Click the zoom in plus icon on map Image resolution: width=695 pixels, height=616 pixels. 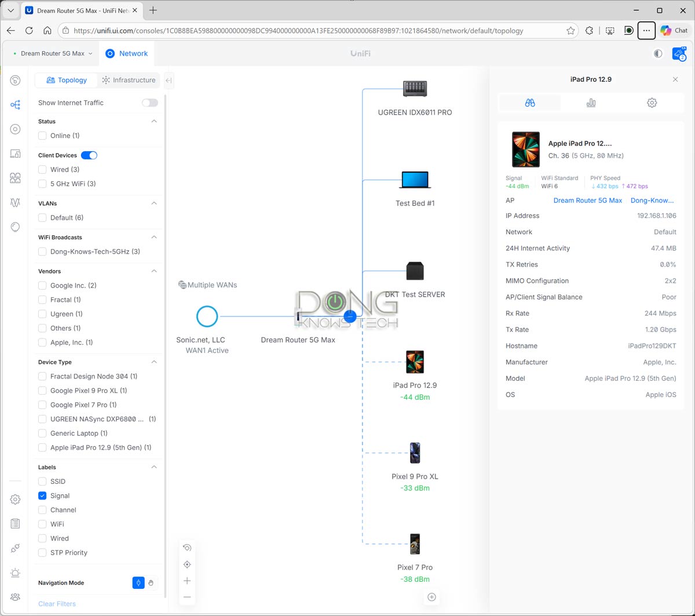187,581
